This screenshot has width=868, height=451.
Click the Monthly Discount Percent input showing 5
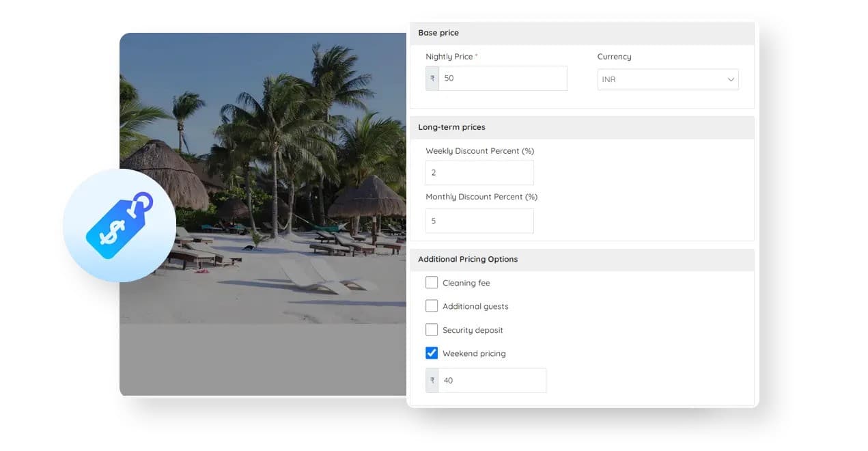click(479, 220)
